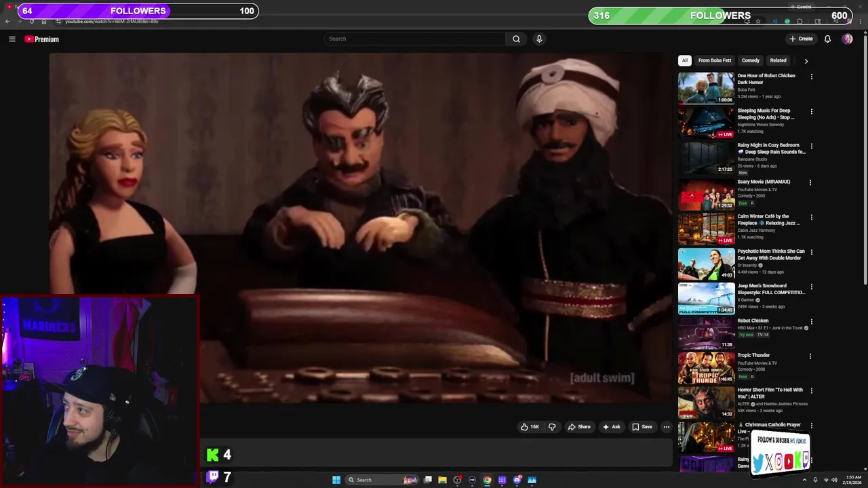This screenshot has height=488, width=868.
Task: Open File Explorer from taskbar
Action: click(x=442, y=480)
